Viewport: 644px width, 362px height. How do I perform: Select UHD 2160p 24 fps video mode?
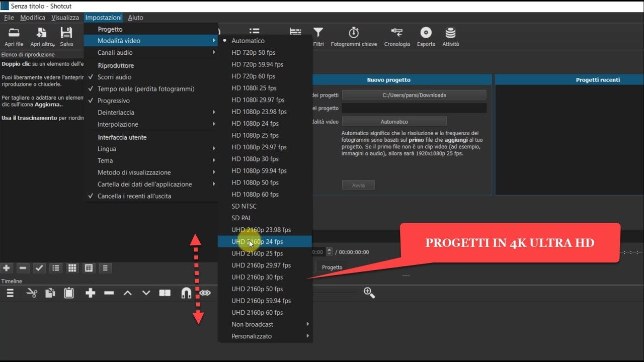point(265,242)
